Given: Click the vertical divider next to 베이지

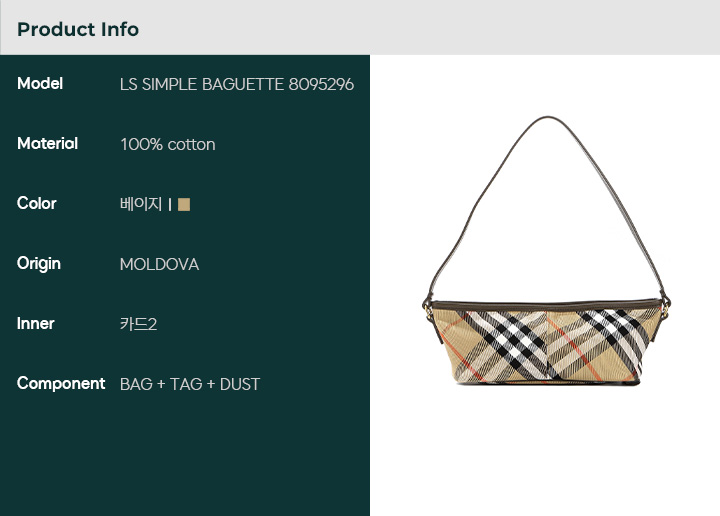Looking at the screenshot, I should pyautogui.click(x=170, y=204).
